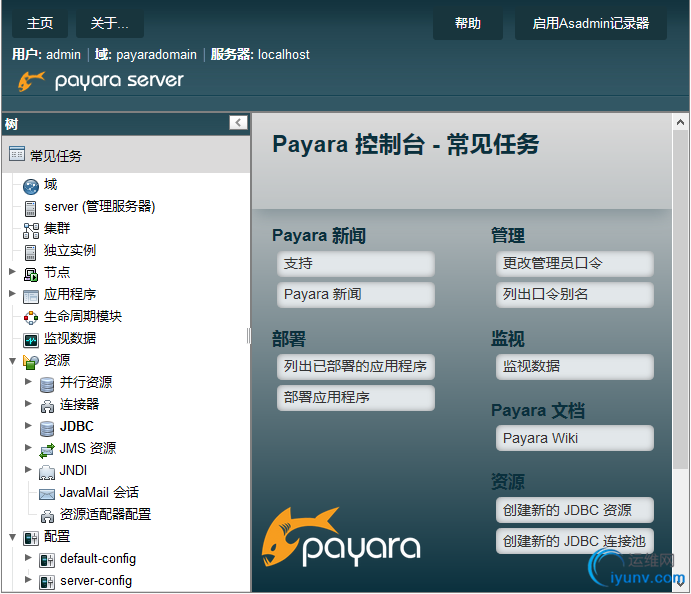This screenshot has height=594, width=691.
Task: Open the 关于... about menu item
Action: [x=110, y=23]
